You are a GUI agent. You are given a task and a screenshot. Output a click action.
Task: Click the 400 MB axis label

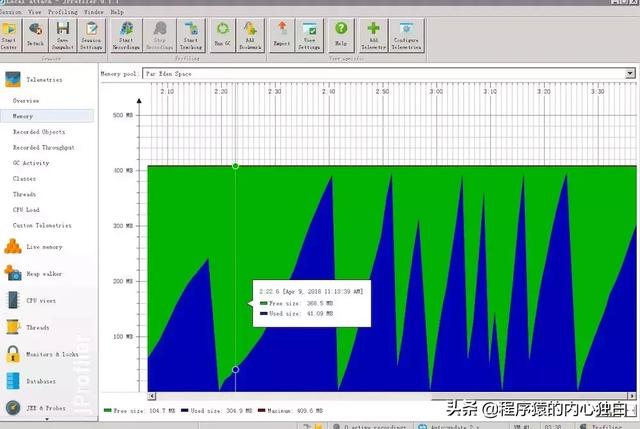123,171
